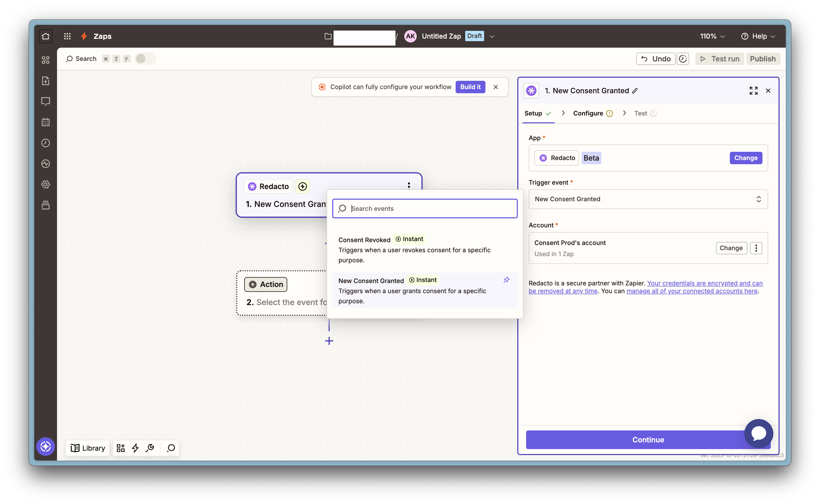This screenshot has width=820, height=504.
Task: Expand the Untitled Zap Draft chevron
Action: [492, 36]
